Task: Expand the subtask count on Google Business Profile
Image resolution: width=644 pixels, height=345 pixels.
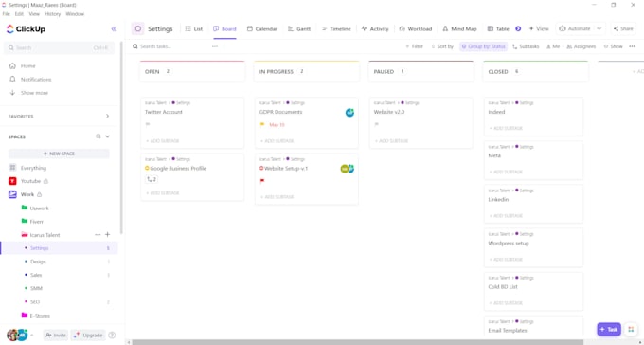Action: 152,179
